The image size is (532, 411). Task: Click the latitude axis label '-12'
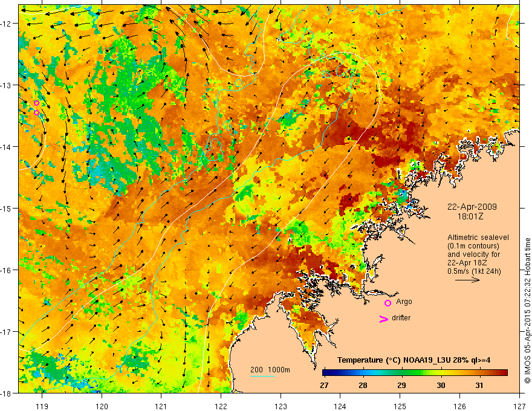(x=6, y=24)
